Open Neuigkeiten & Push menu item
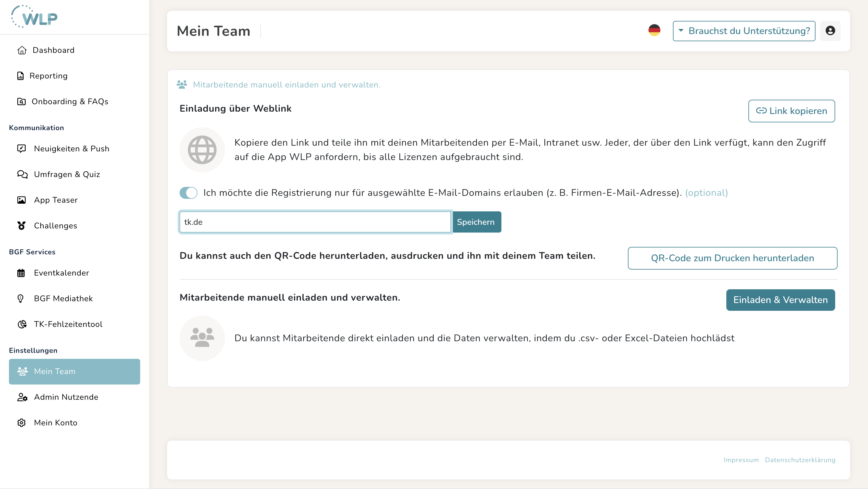The height and width of the screenshot is (489, 868). click(71, 149)
